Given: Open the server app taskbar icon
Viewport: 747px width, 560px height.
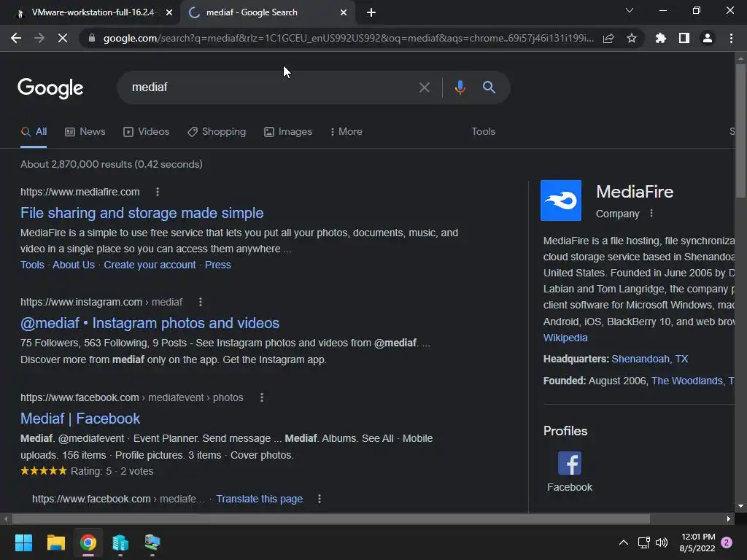Looking at the screenshot, I should pos(120,542).
